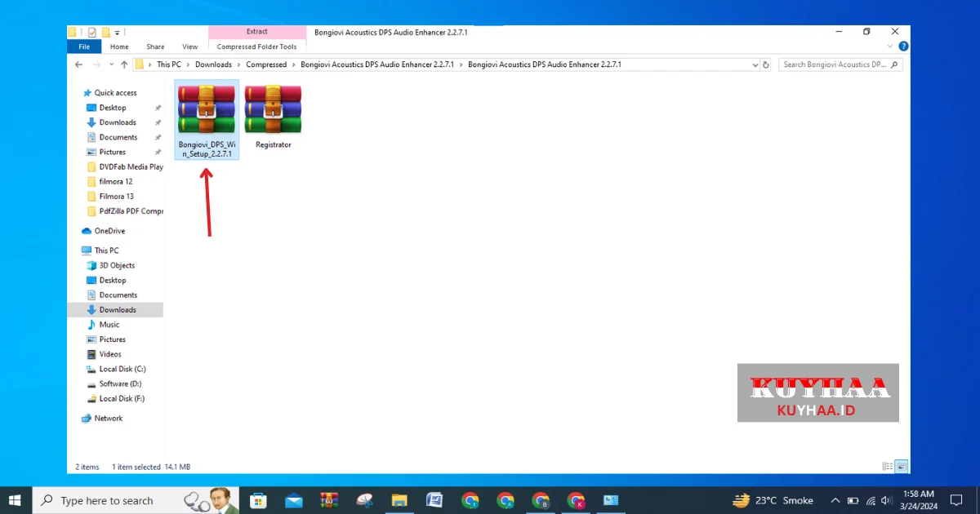Click the Up directory arrow icon
The image size is (980, 514).
(124, 64)
